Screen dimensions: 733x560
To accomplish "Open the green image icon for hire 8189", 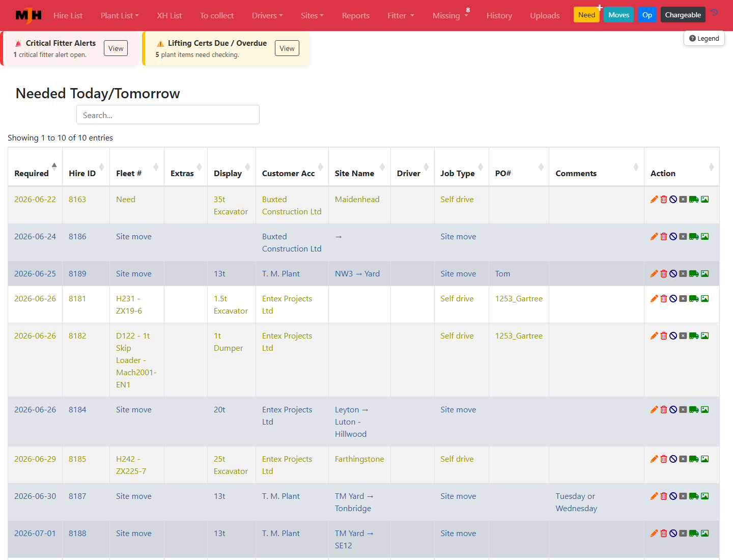I will point(705,274).
